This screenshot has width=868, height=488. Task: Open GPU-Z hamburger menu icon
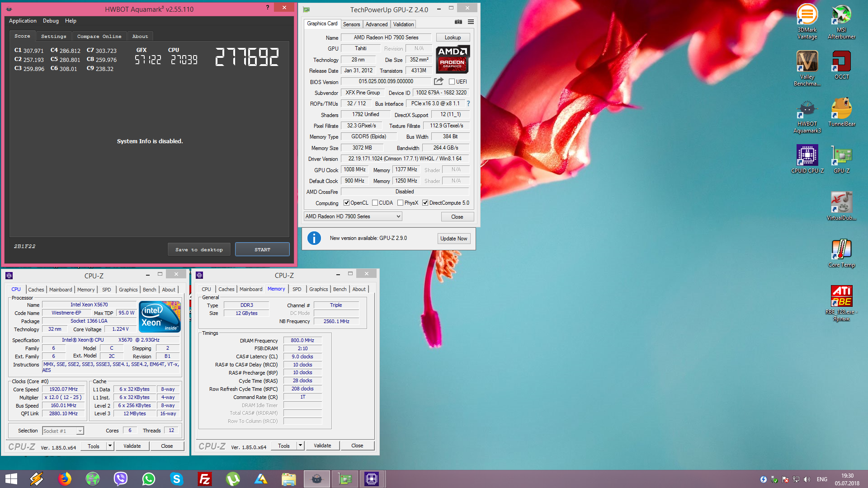pos(471,22)
